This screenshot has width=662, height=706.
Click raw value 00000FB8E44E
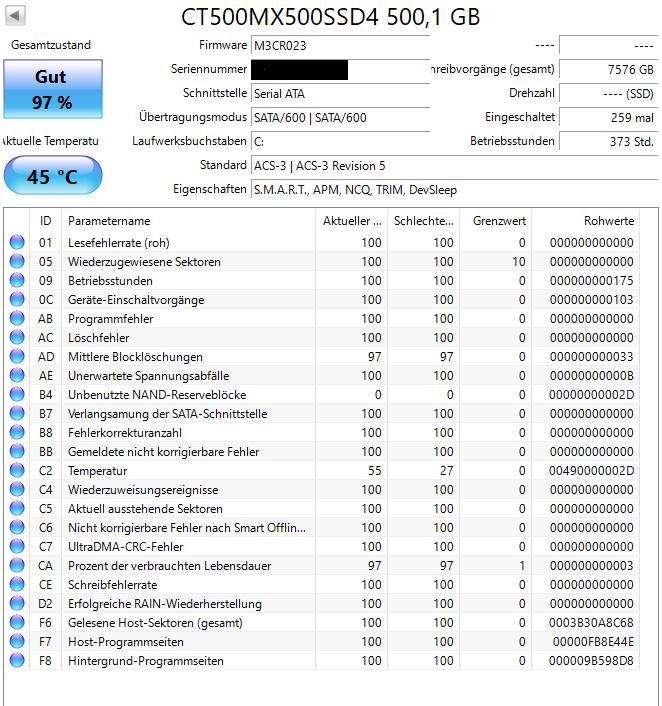(593, 642)
